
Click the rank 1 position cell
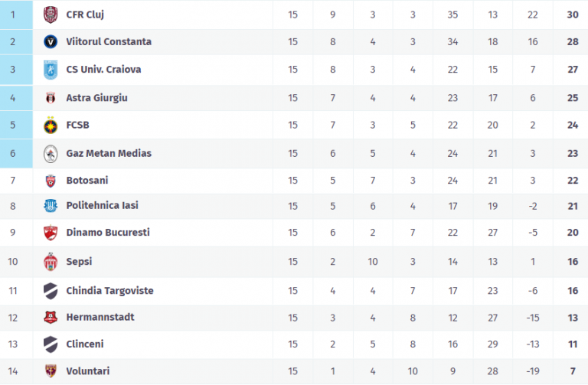[x=13, y=15]
